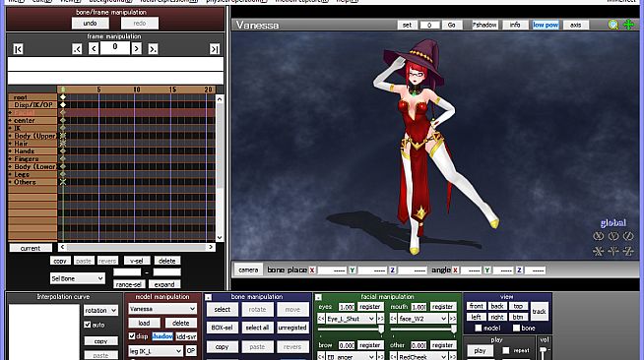Click the play button
The height and width of the screenshot is (360, 644).
pos(480,350)
